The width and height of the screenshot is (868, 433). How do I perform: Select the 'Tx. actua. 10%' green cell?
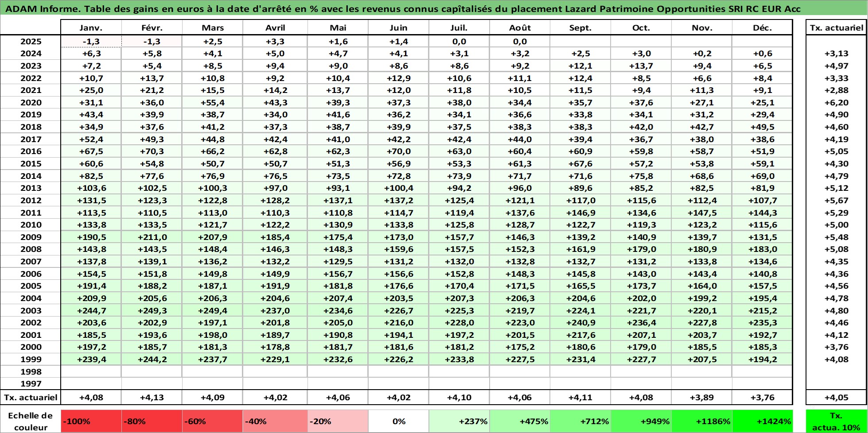pos(836,421)
